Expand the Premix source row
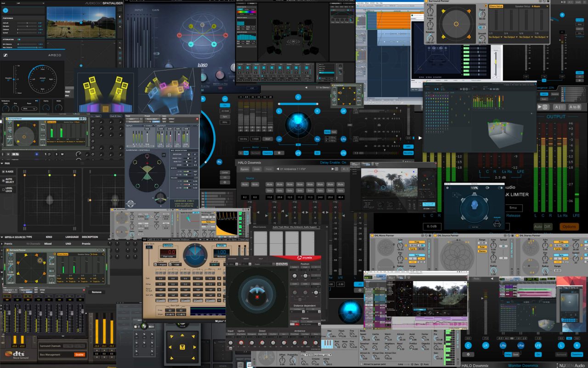 8,243
